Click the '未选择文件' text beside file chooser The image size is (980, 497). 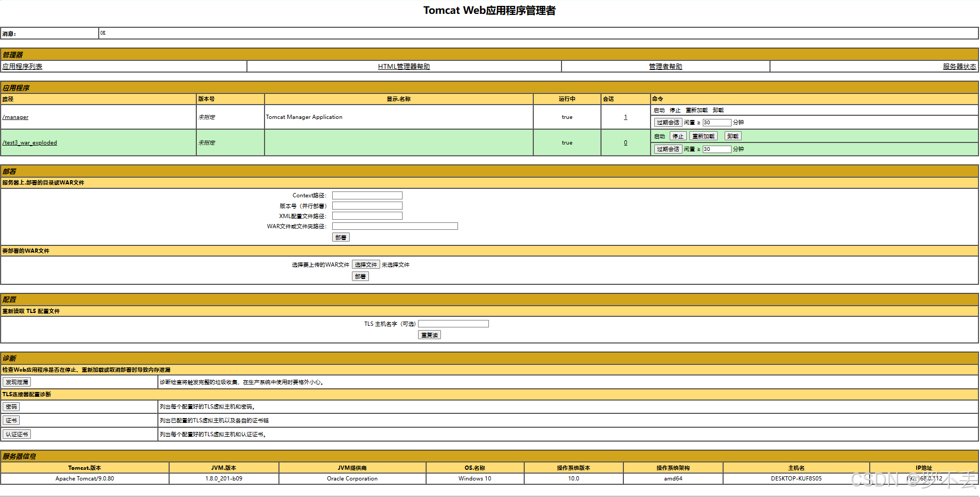click(x=396, y=265)
